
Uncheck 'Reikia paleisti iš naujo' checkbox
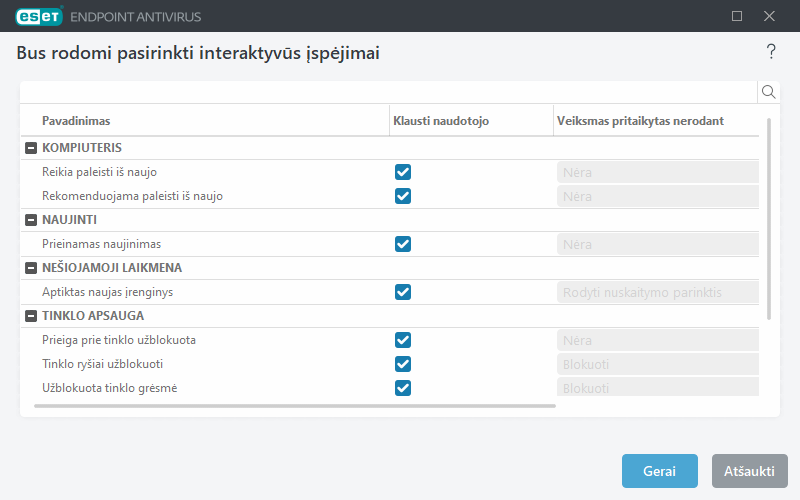[x=403, y=172]
